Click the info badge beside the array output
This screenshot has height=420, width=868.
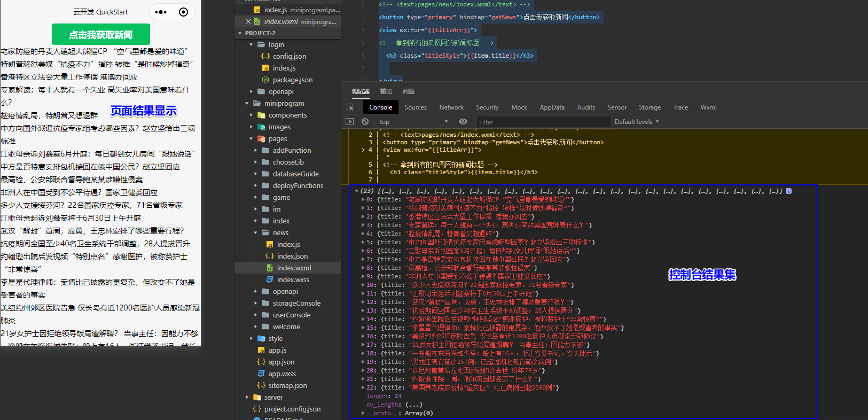tap(788, 191)
